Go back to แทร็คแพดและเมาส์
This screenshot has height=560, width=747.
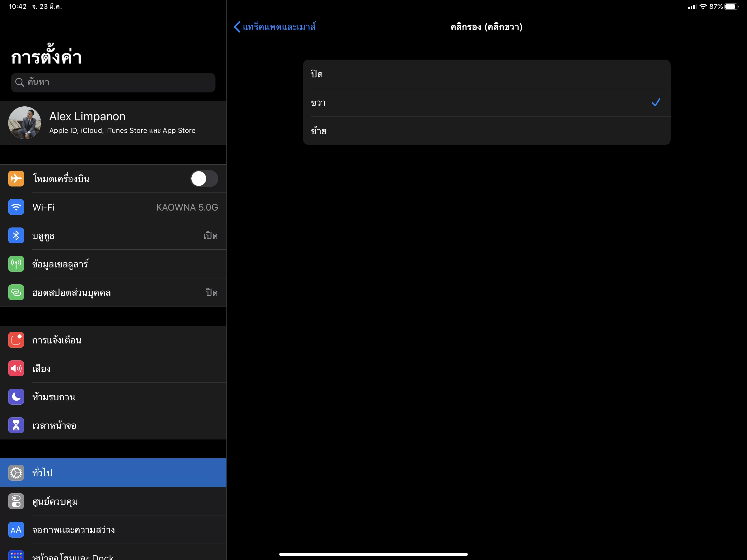275,27
